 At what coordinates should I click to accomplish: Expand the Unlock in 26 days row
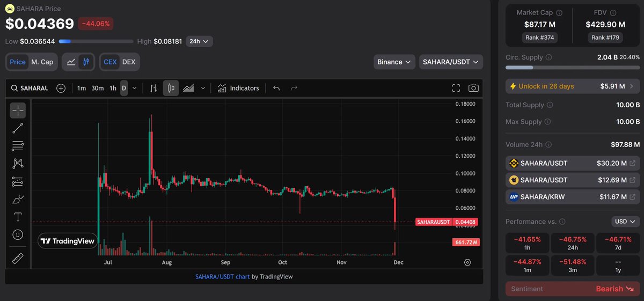coord(573,86)
